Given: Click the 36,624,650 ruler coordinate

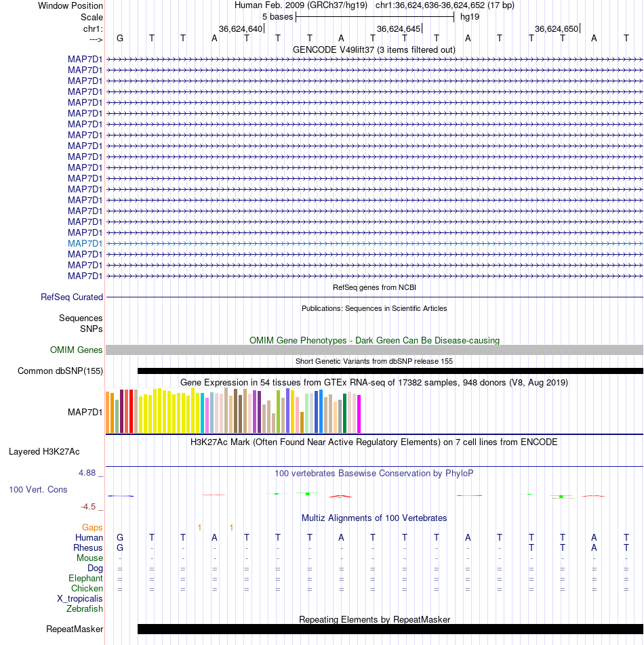Looking at the screenshot, I should point(557,28).
